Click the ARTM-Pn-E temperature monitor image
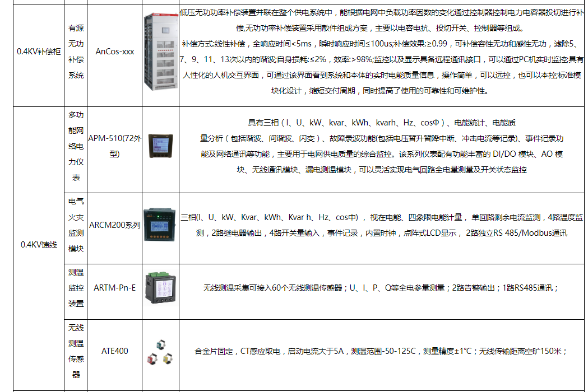This screenshot has width=588, height=392. tap(160, 288)
